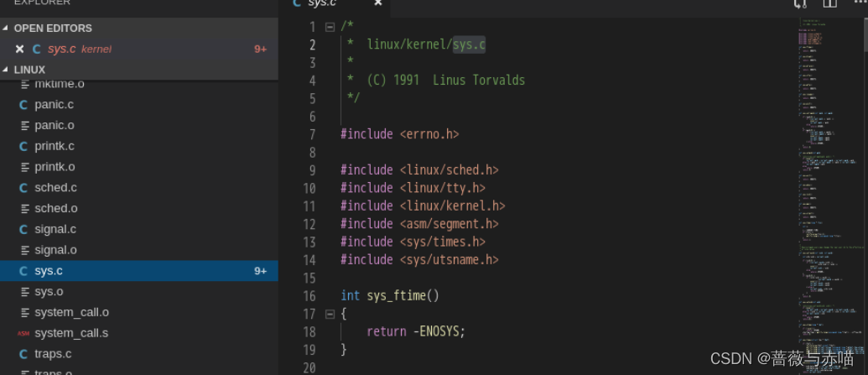Click on #include <errno.h> line
Image resolution: width=868 pixels, height=375 pixels.
tap(400, 134)
